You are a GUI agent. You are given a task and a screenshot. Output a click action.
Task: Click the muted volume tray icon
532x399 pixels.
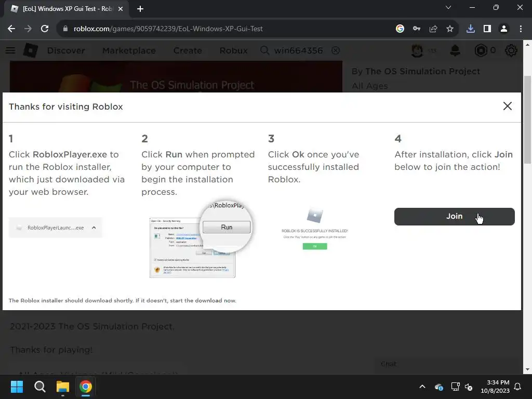coord(469,387)
